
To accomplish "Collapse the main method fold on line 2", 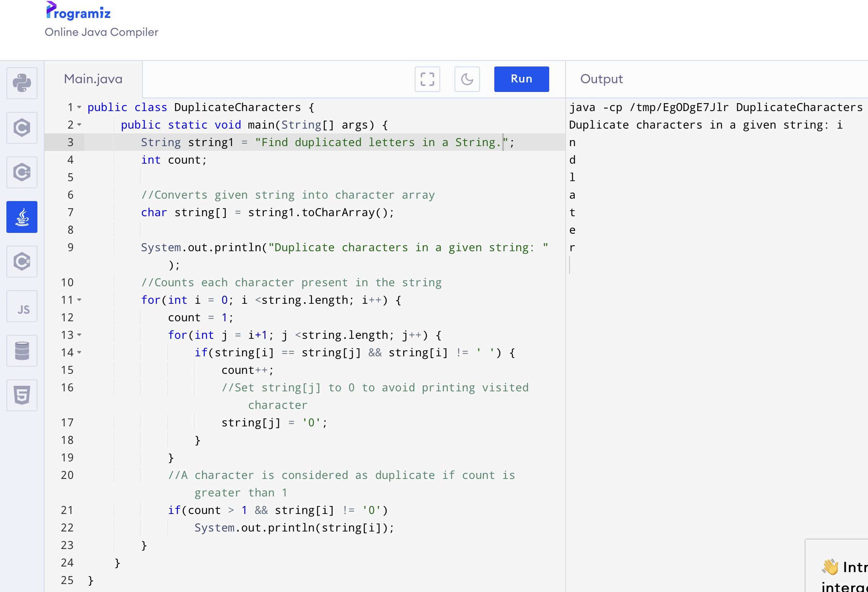I will [x=79, y=125].
